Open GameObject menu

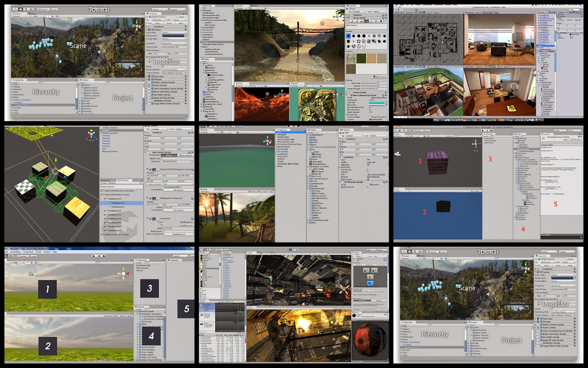15,252
